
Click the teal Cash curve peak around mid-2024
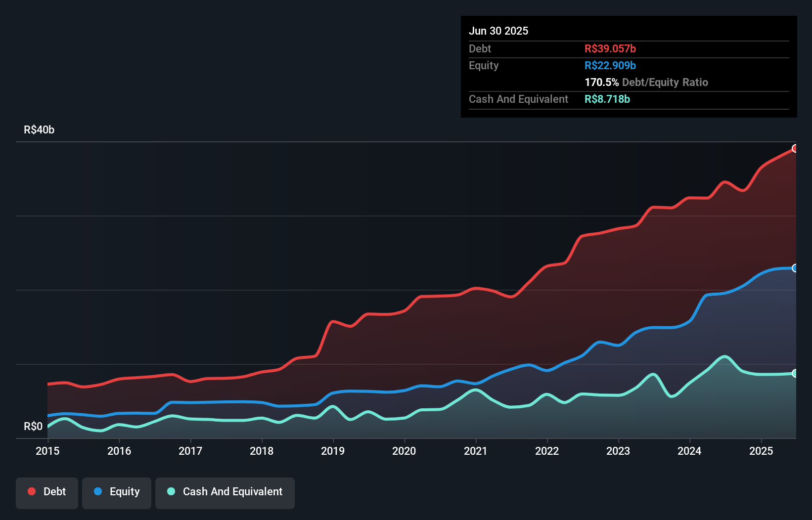point(723,357)
